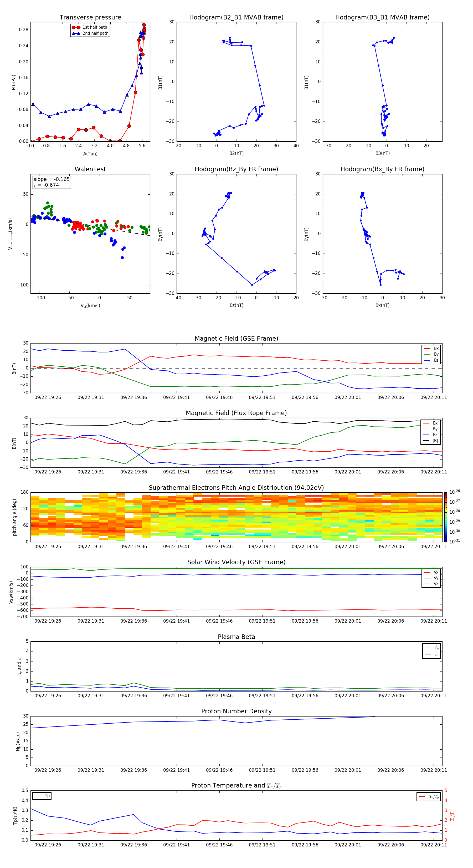Click the A(T·m) x-axis label
This screenshot has height=868, width=473.
[x=90, y=154]
